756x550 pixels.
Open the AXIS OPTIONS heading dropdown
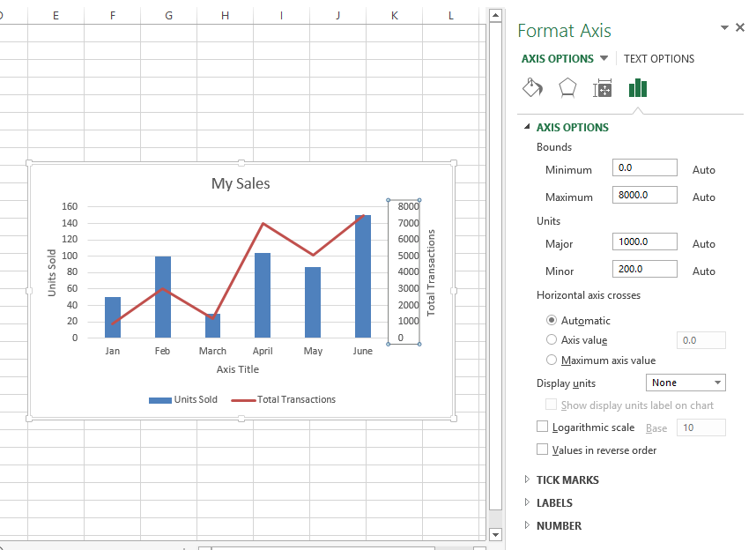click(x=604, y=58)
